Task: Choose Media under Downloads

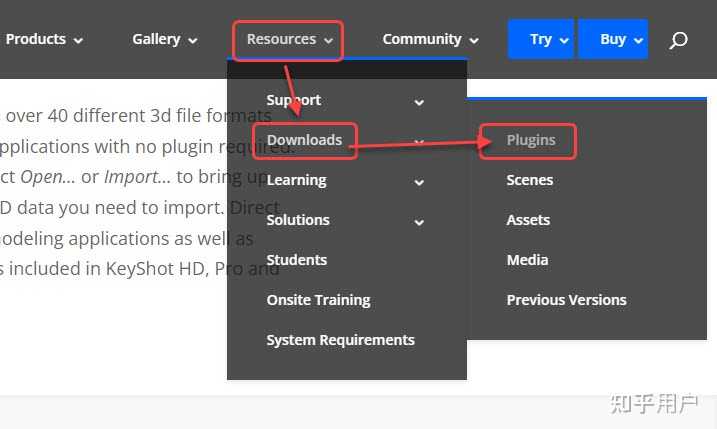Action: 527,260
